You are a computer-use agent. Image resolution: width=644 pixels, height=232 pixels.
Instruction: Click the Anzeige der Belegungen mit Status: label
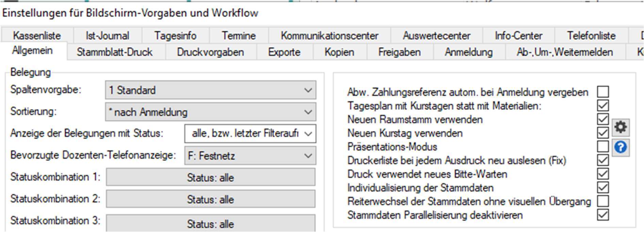(x=87, y=133)
